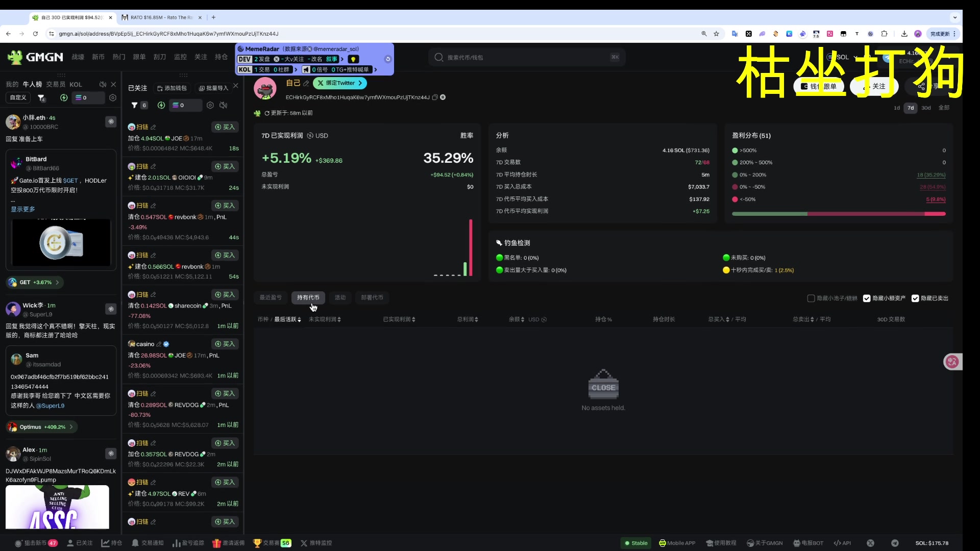
Task: Open settings hexagon in 已关注 panel
Action: 210,105
